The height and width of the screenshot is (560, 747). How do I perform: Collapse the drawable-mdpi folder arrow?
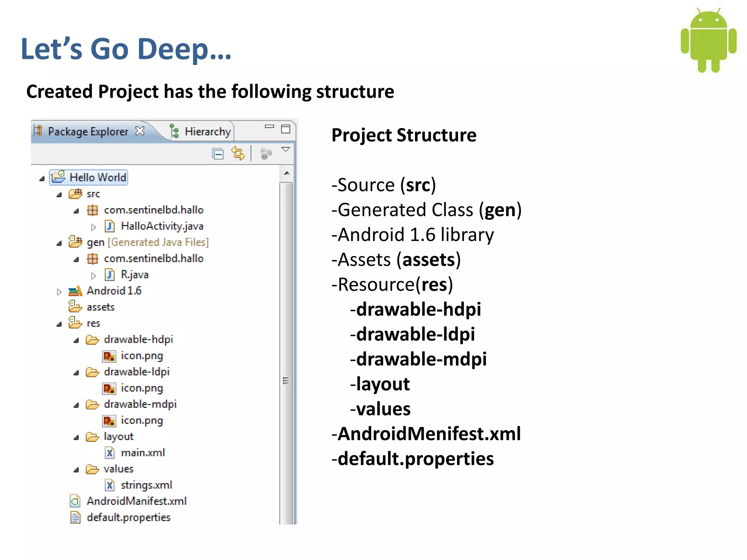76,405
